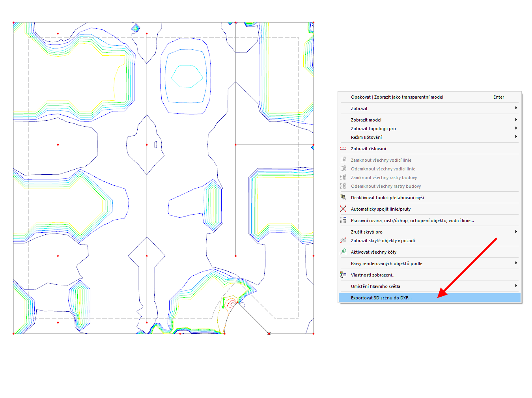Expand Barvy renderovaných objektů podle submenu
This screenshot has width=532, height=398.
(516, 263)
